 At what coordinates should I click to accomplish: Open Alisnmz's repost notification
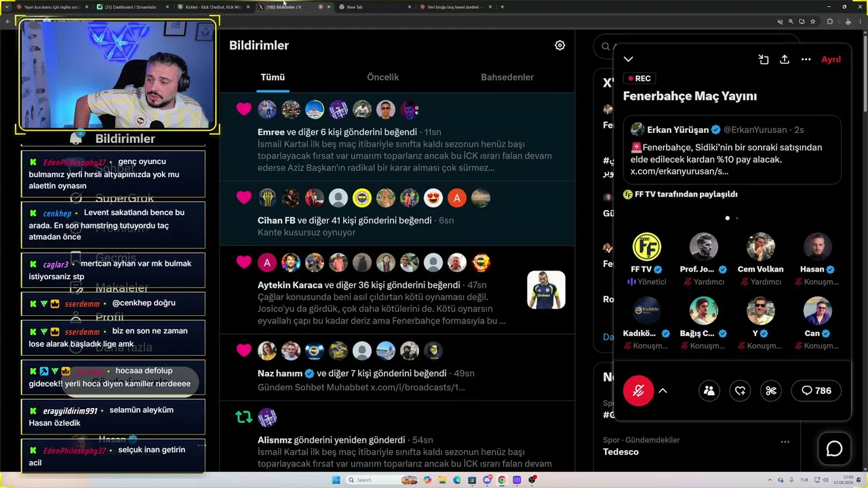pyautogui.click(x=397, y=437)
